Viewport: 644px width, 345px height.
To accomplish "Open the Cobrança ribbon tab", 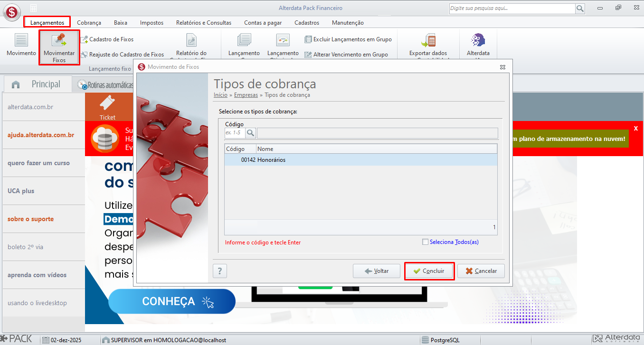I will 89,22.
